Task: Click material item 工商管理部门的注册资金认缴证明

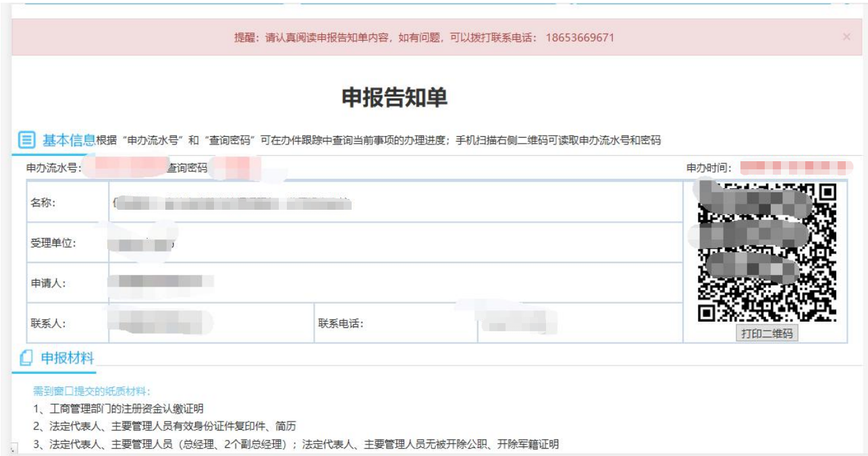Action: (x=118, y=409)
